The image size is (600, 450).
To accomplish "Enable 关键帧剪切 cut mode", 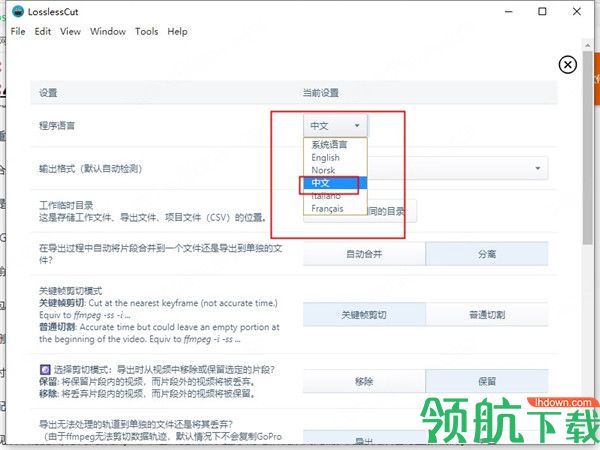I will 364,315.
